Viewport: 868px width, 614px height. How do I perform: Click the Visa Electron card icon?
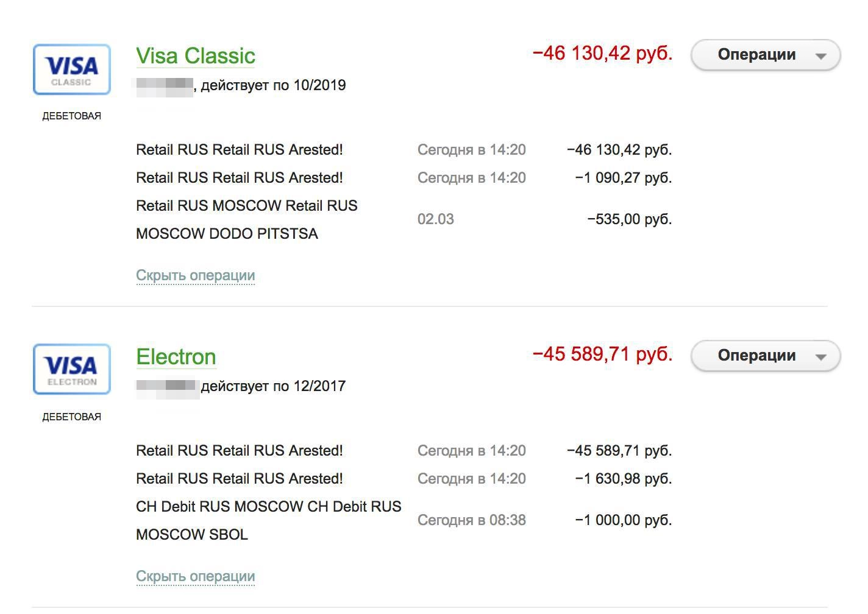pos(71,369)
